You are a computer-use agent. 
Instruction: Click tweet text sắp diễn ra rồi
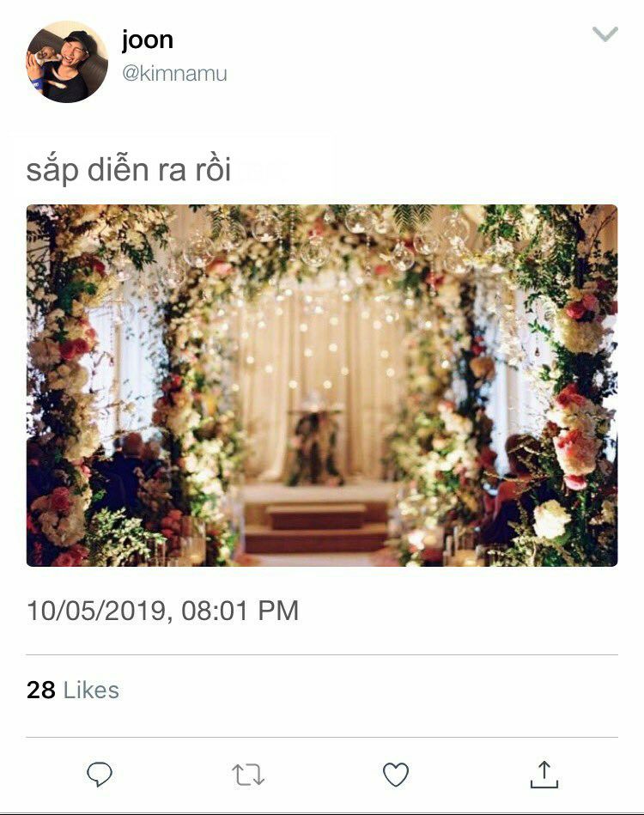pyautogui.click(x=129, y=171)
